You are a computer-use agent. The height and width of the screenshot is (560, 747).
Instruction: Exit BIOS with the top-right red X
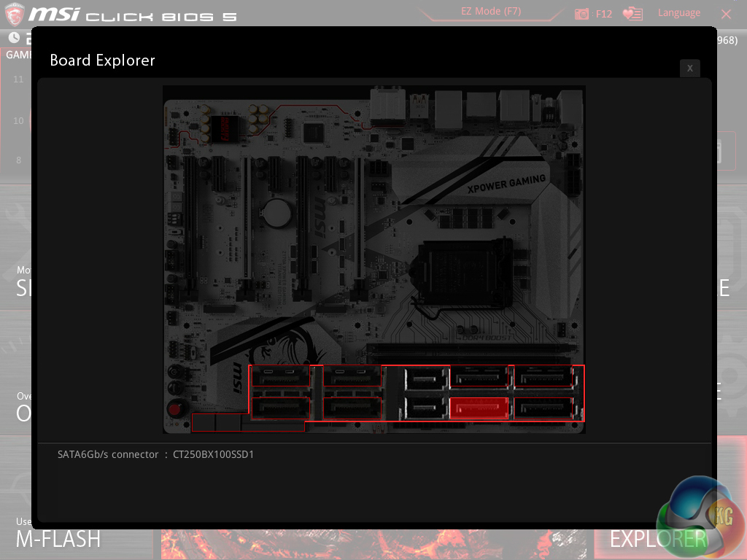(726, 15)
